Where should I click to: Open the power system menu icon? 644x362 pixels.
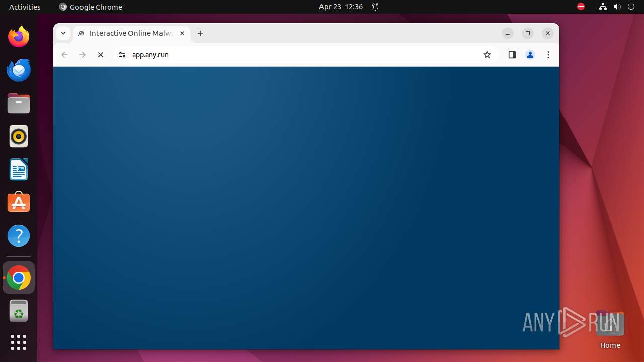[x=631, y=7]
